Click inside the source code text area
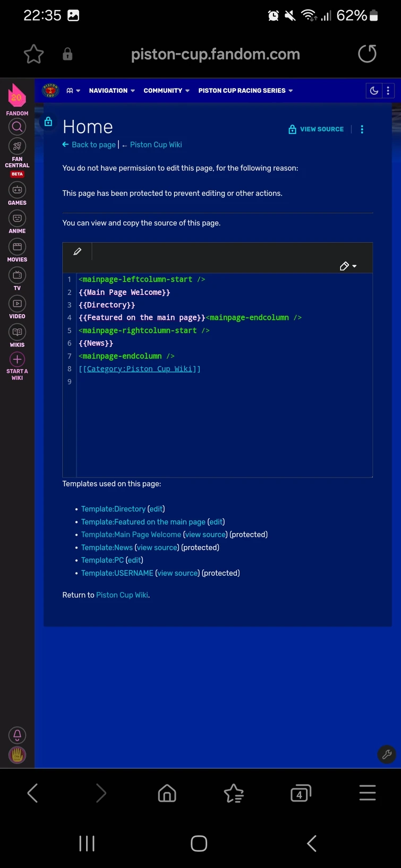 point(223,414)
